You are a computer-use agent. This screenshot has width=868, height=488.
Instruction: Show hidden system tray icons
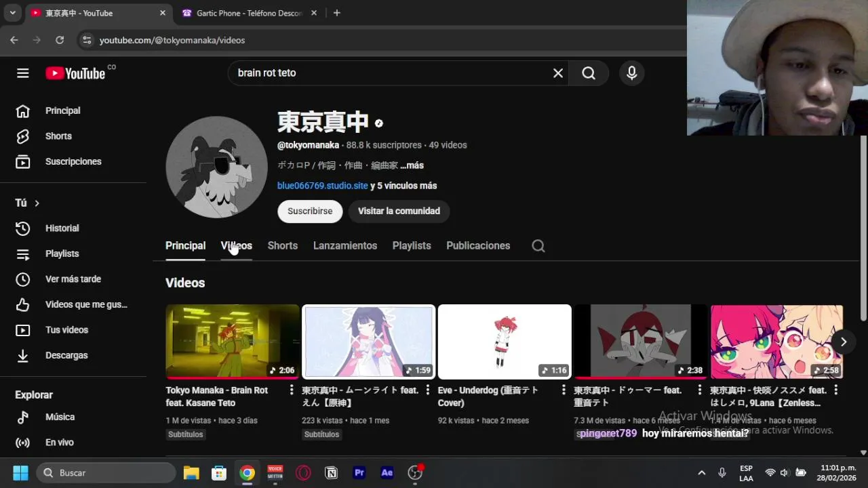point(702,472)
